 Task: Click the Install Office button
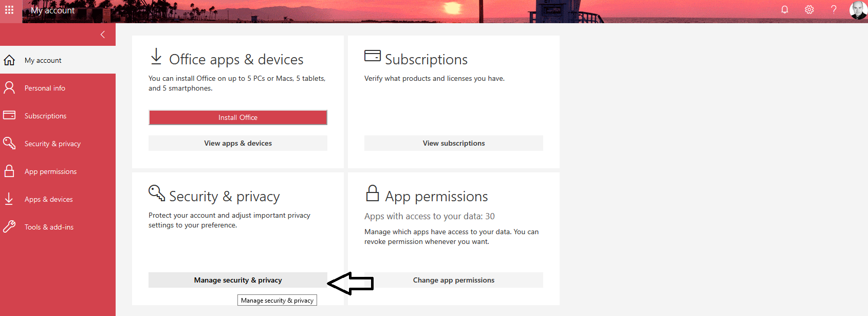(238, 117)
